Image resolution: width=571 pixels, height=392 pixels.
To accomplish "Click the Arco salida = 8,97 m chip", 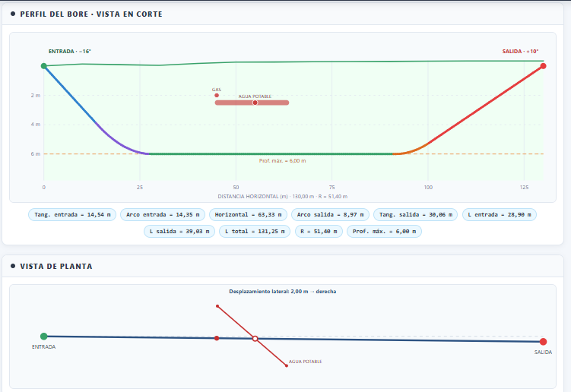I will (x=330, y=215).
